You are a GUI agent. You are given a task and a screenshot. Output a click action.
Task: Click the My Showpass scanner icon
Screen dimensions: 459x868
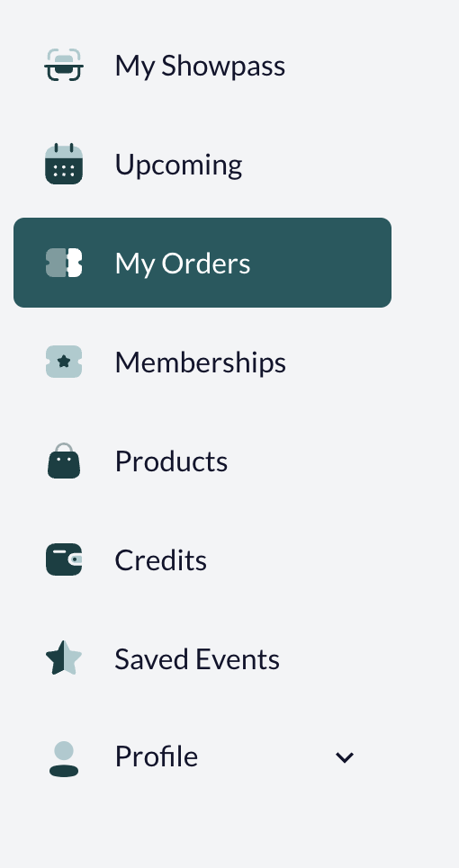[64, 66]
